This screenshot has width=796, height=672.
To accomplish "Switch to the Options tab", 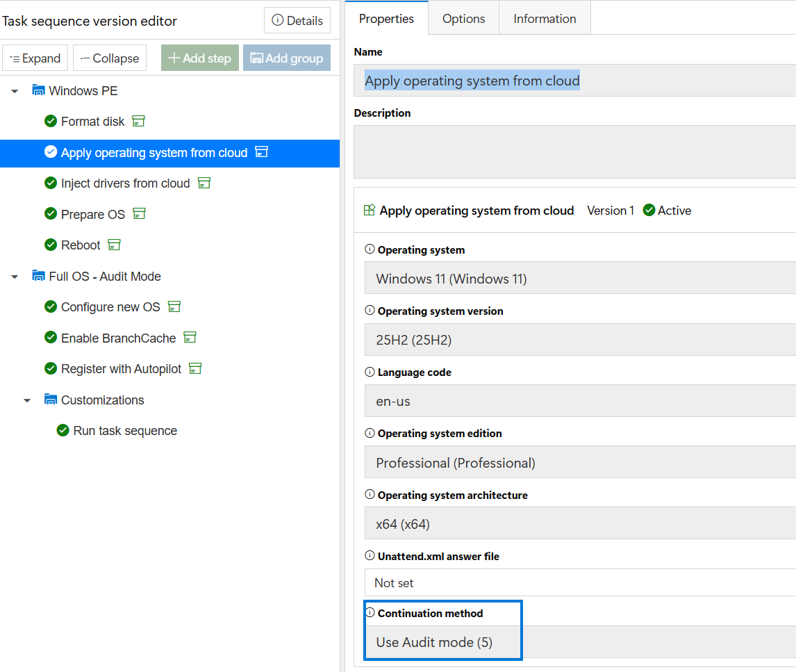I will (463, 18).
